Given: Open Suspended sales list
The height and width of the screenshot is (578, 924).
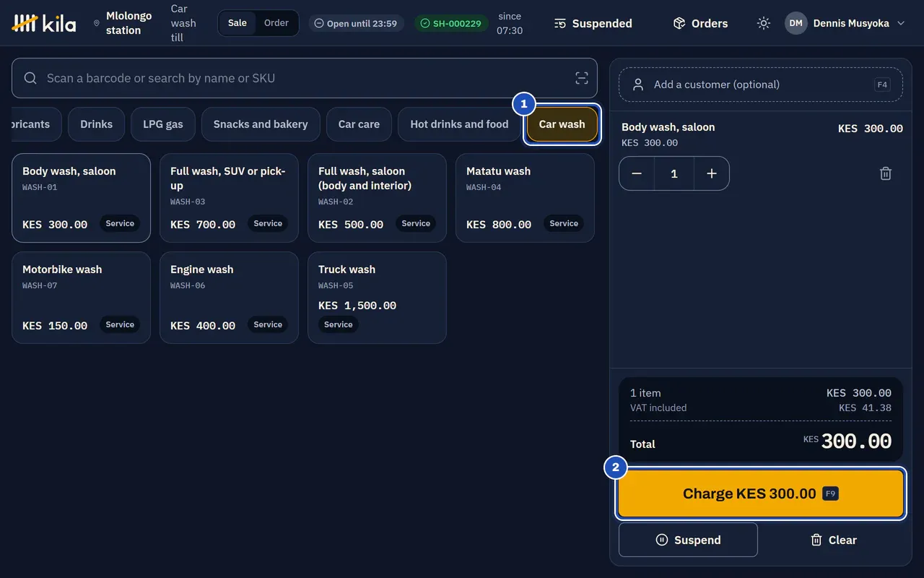Looking at the screenshot, I should click(593, 23).
